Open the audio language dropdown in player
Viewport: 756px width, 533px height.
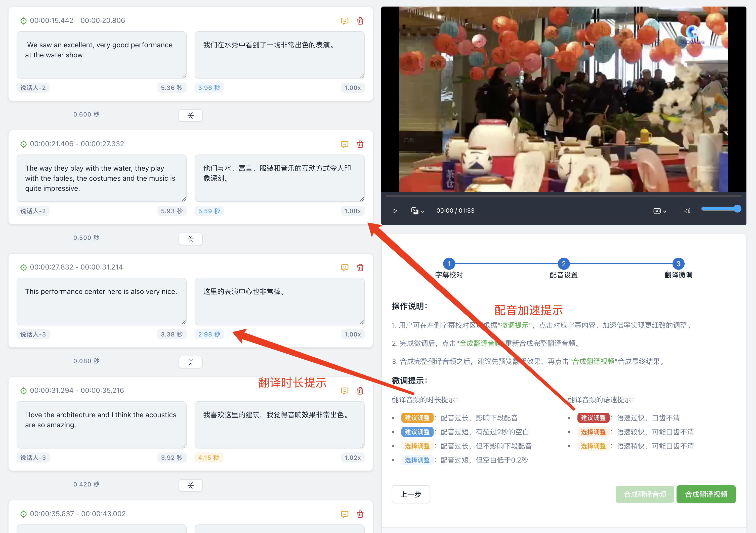tap(417, 211)
